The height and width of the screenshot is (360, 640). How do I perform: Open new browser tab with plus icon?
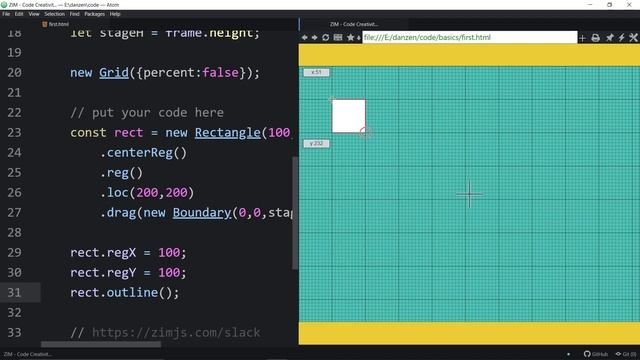pos(582,38)
